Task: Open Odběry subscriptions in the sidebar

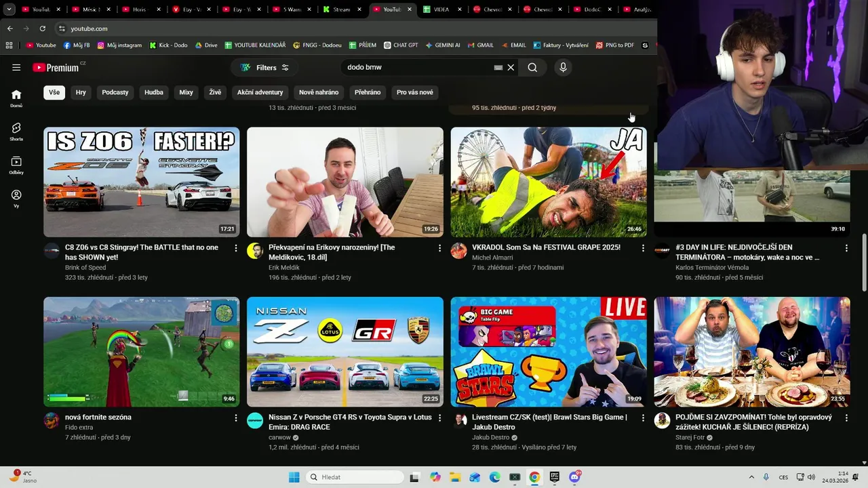Action: (x=16, y=165)
